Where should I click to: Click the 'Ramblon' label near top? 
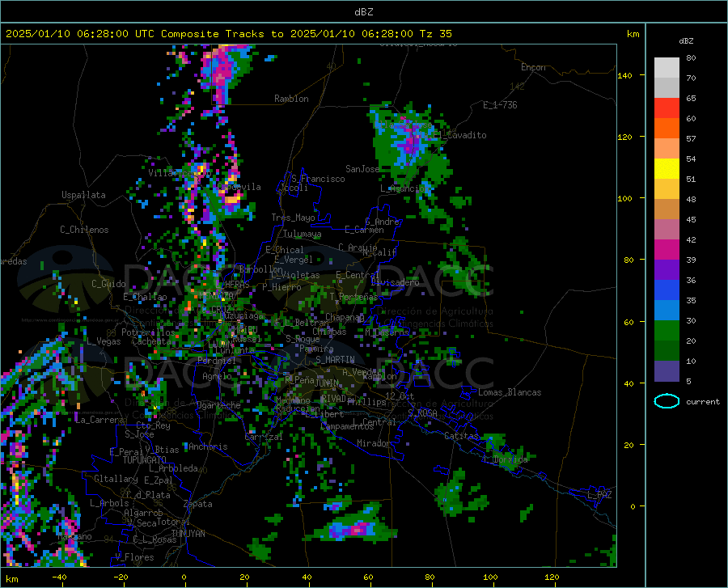[291, 99]
